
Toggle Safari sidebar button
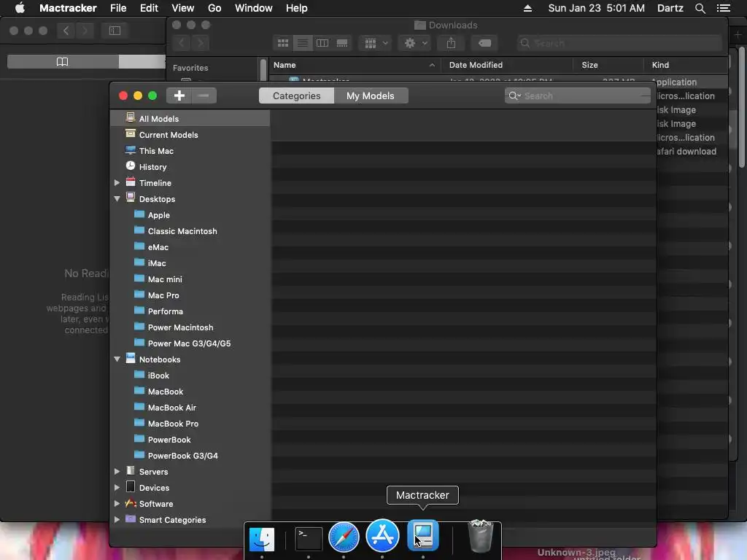115,31
